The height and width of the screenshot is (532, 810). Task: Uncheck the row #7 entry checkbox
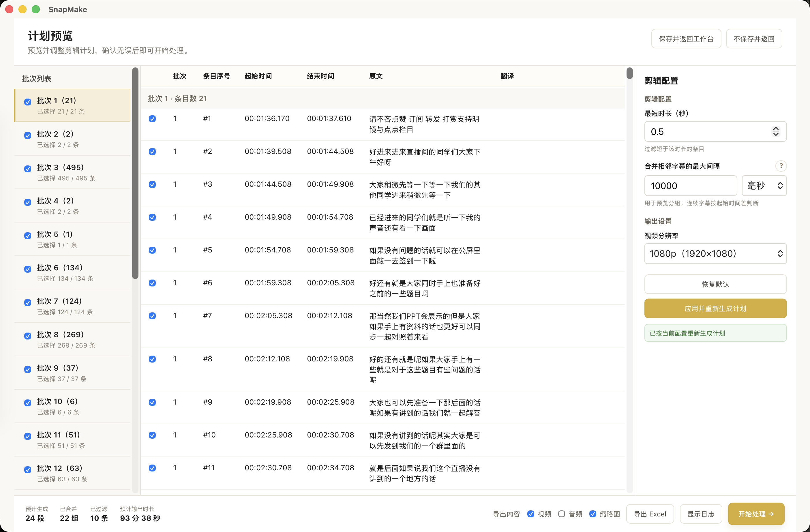pyautogui.click(x=153, y=316)
